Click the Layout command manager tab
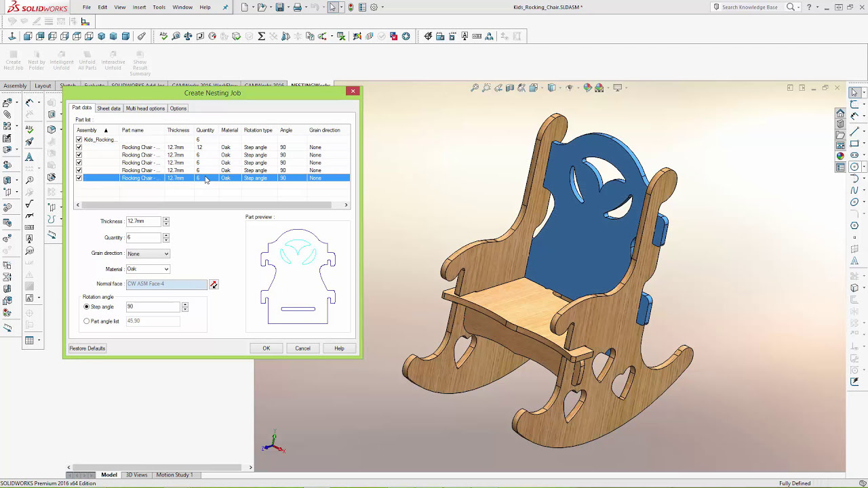 [x=43, y=86]
